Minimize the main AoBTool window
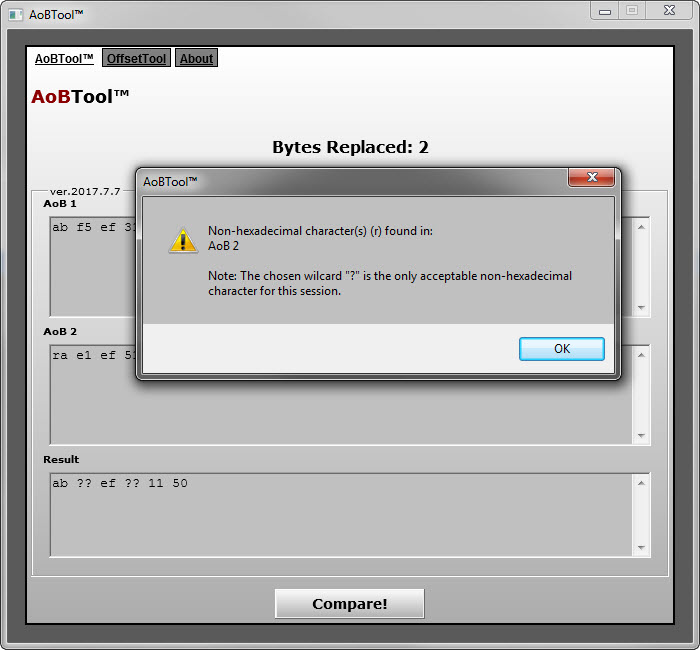 (605, 10)
